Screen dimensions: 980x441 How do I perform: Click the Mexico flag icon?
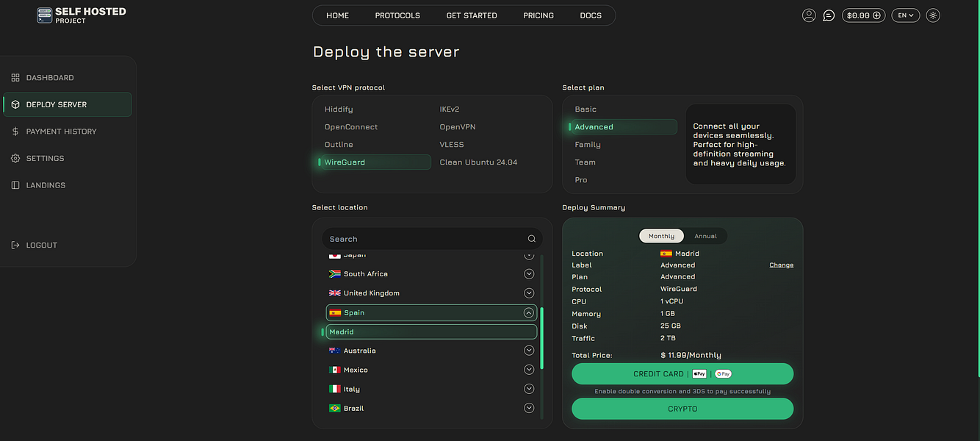(335, 370)
